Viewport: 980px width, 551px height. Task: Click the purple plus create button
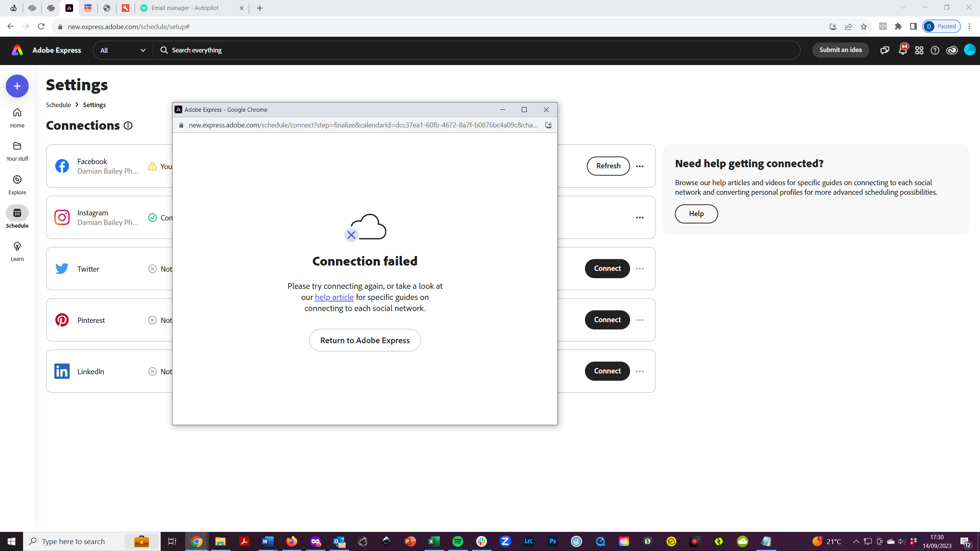point(17,86)
